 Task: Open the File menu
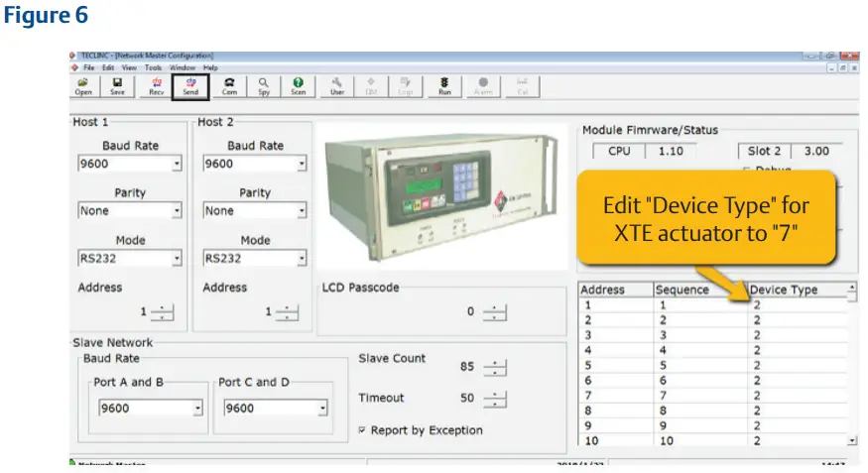coord(88,67)
